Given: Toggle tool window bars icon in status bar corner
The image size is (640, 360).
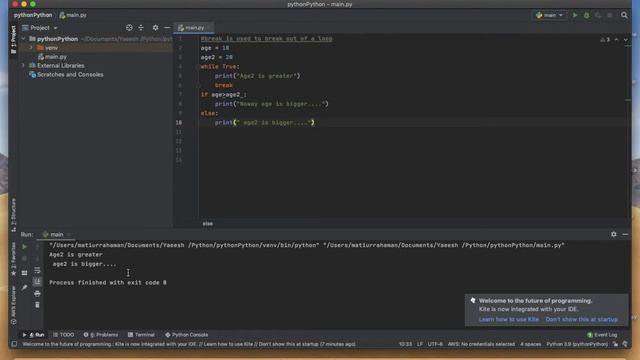Looking at the screenshot, I should tap(14, 344).
